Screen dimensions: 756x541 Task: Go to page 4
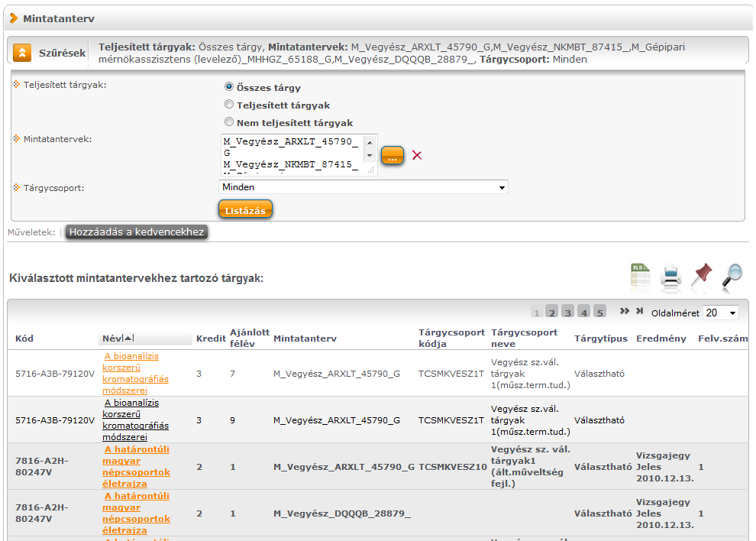tap(584, 313)
